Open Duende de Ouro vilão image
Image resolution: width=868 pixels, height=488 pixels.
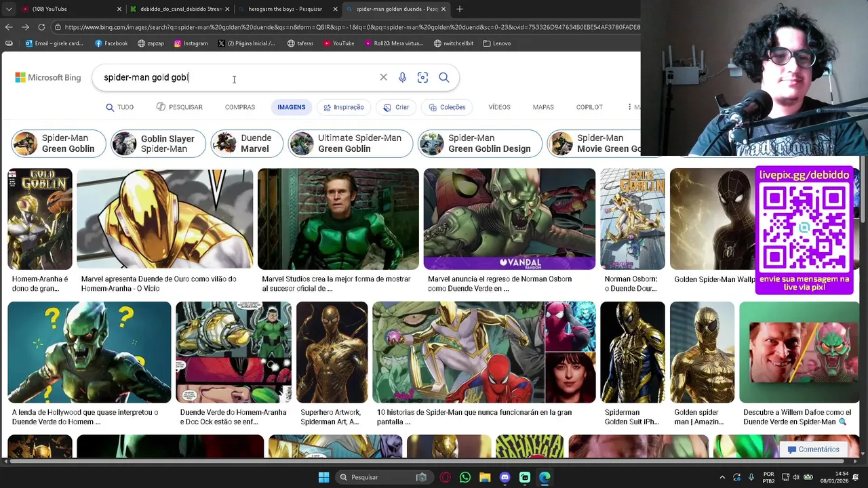click(165, 219)
